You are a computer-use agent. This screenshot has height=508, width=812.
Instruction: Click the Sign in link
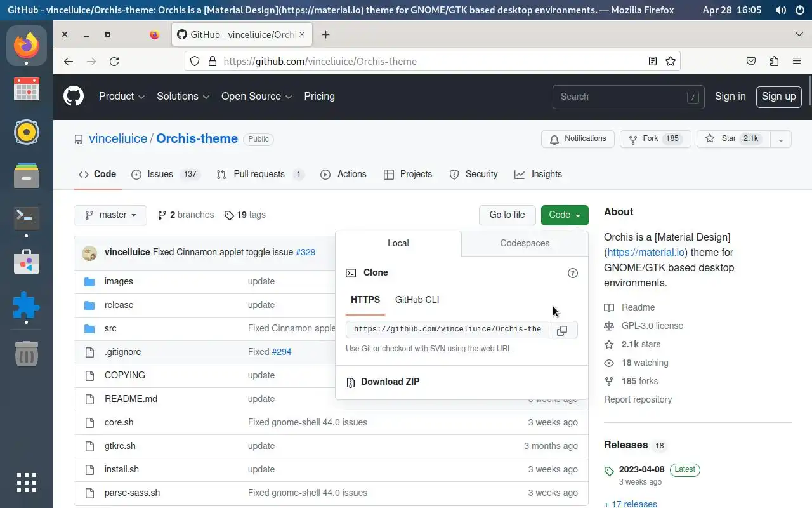[x=730, y=97]
